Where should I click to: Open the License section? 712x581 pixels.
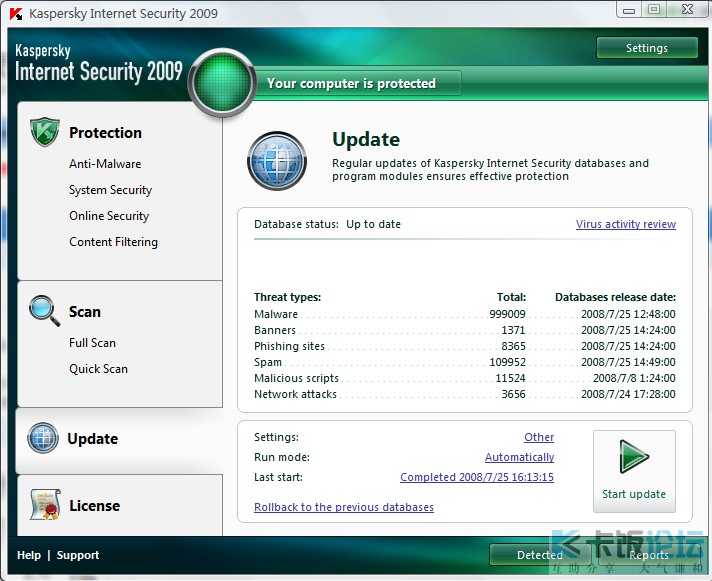94,505
